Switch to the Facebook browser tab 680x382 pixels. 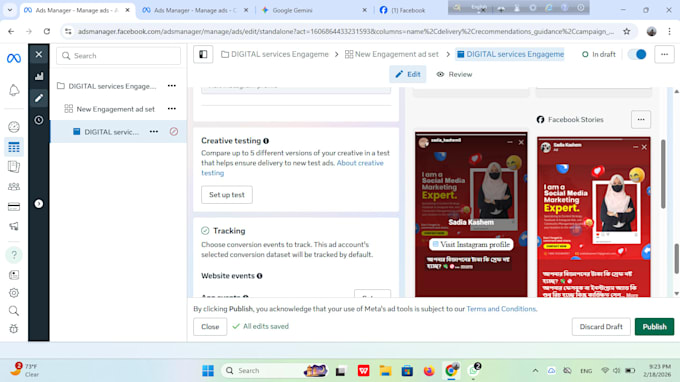tap(408, 10)
